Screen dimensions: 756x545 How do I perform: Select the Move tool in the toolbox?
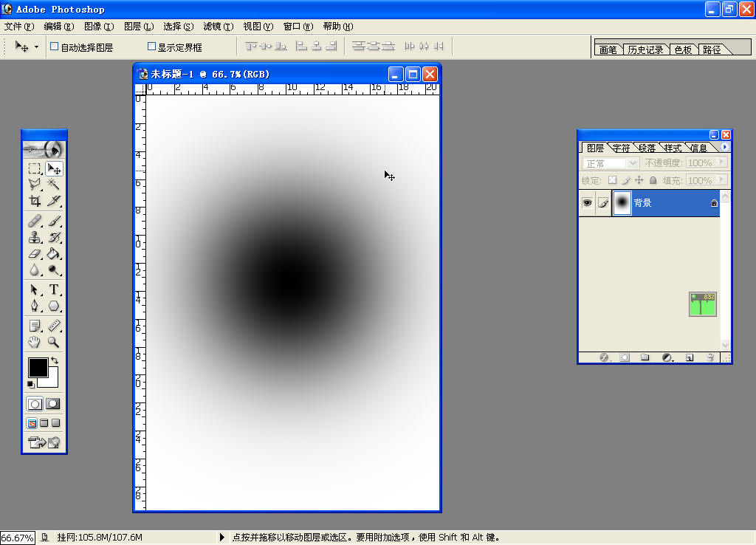pos(54,168)
